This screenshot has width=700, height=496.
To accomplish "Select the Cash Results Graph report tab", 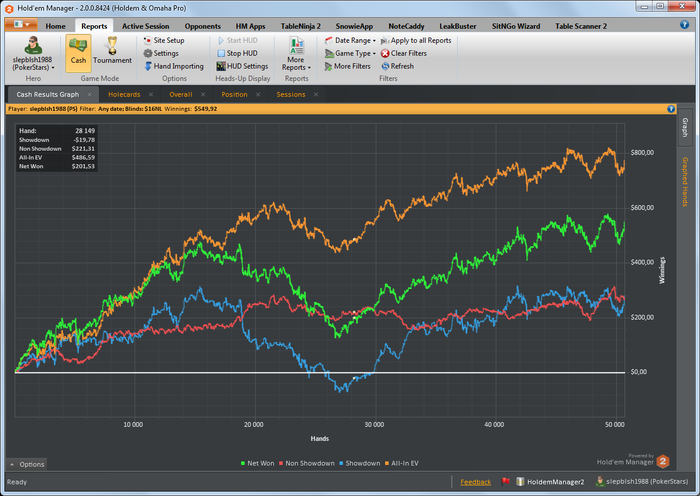I will click(48, 95).
